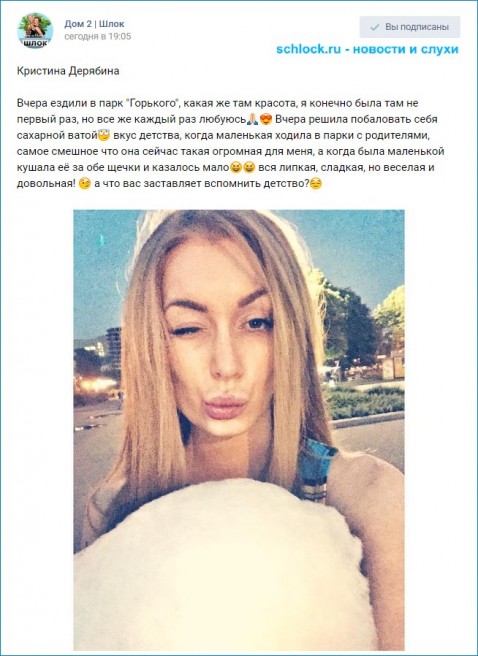The width and height of the screenshot is (478, 656).
Task: Click the name Кристина Дерябина
Action: (x=68, y=71)
